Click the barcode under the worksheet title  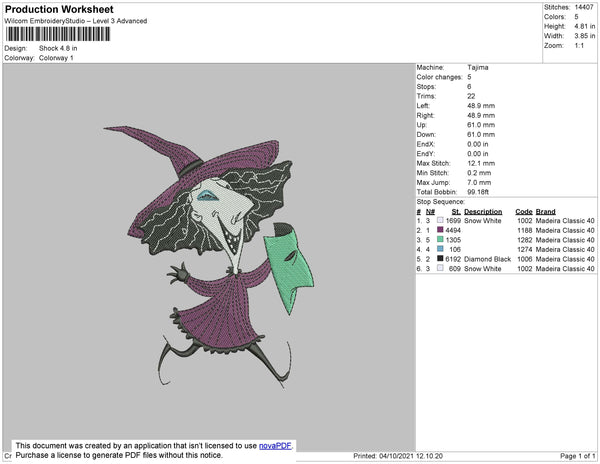click(58, 34)
